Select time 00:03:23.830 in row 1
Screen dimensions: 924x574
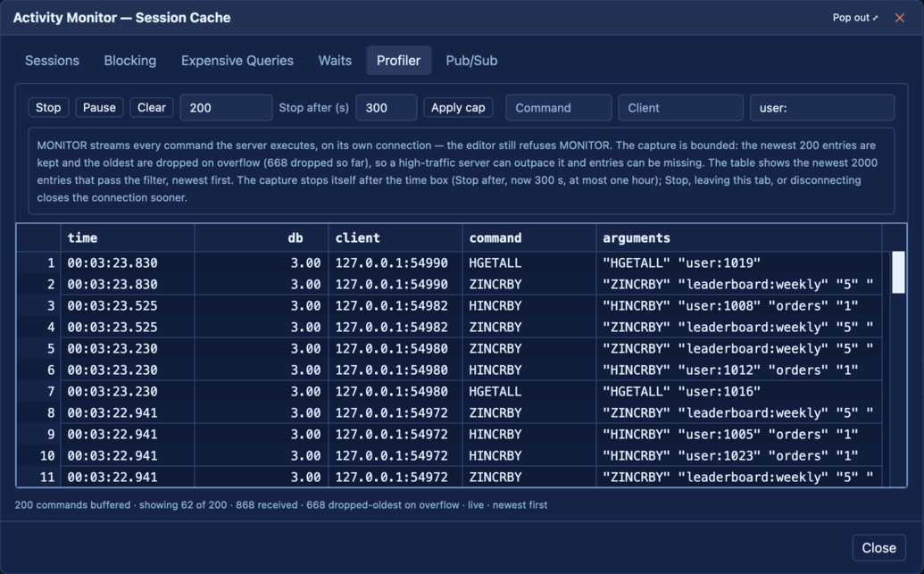click(128, 262)
